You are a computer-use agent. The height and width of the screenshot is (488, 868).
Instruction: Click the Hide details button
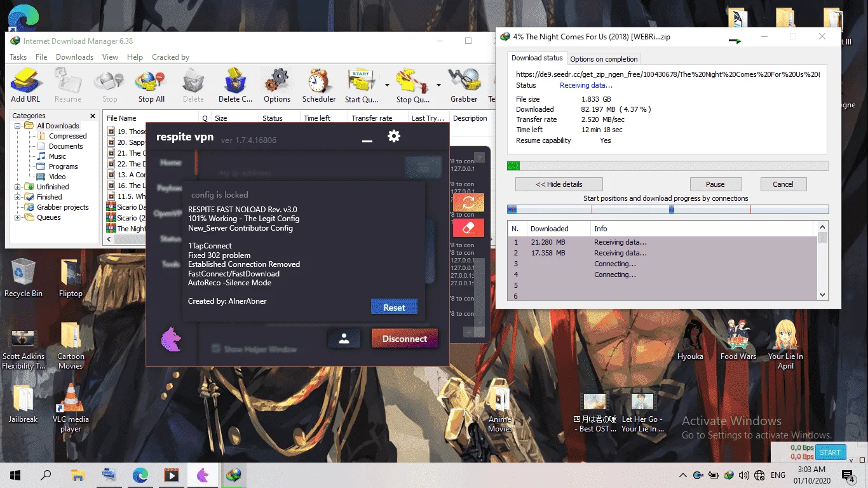pos(559,184)
